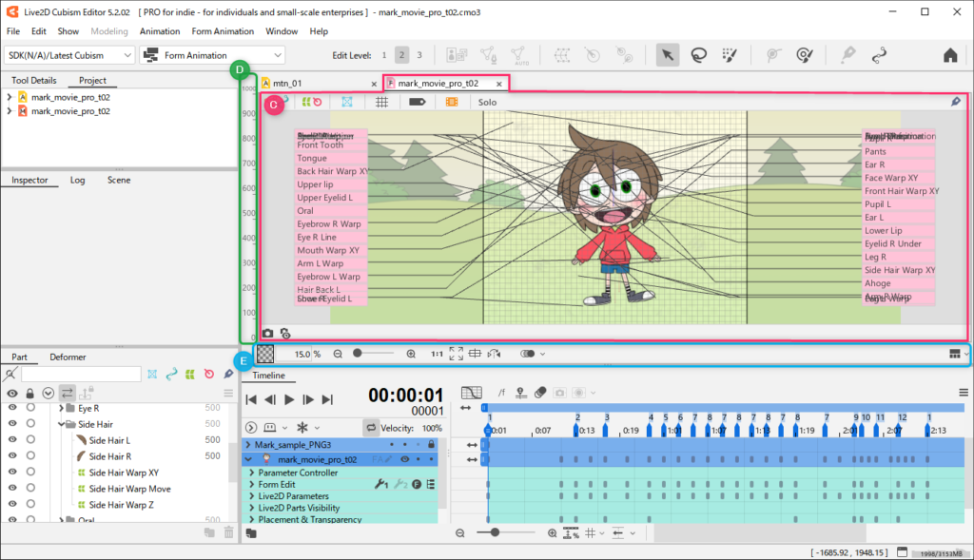Zoom out the canvas view
Viewport: 974px width, 560px height.
[x=338, y=354]
